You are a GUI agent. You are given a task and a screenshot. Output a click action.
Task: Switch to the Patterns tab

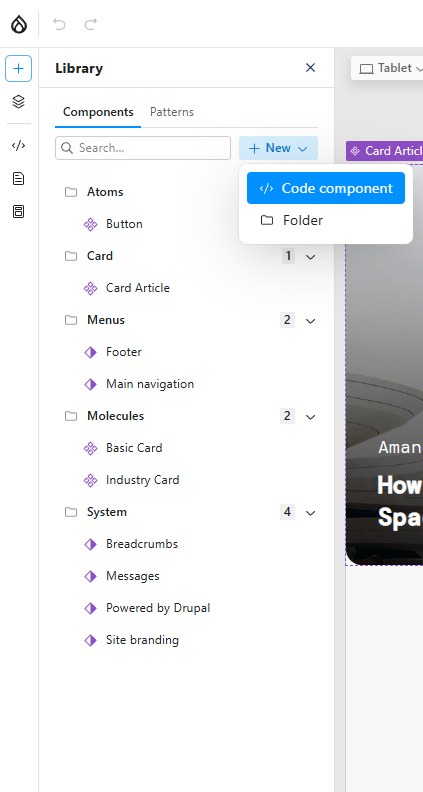tap(172, 112)
